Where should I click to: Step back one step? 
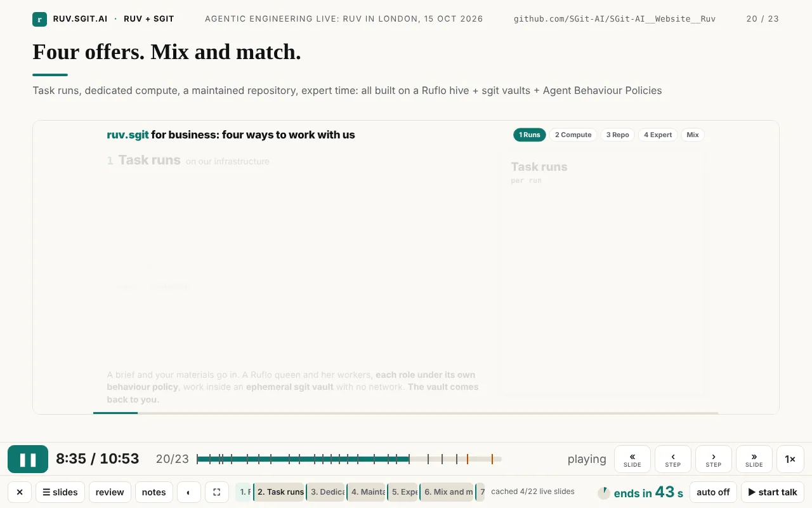tap(673, 459)
